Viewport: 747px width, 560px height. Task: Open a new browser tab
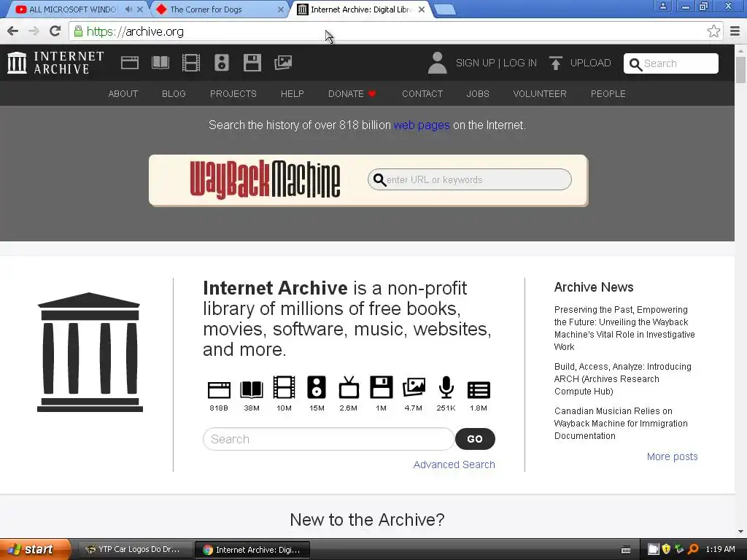[x=445, y=9]
